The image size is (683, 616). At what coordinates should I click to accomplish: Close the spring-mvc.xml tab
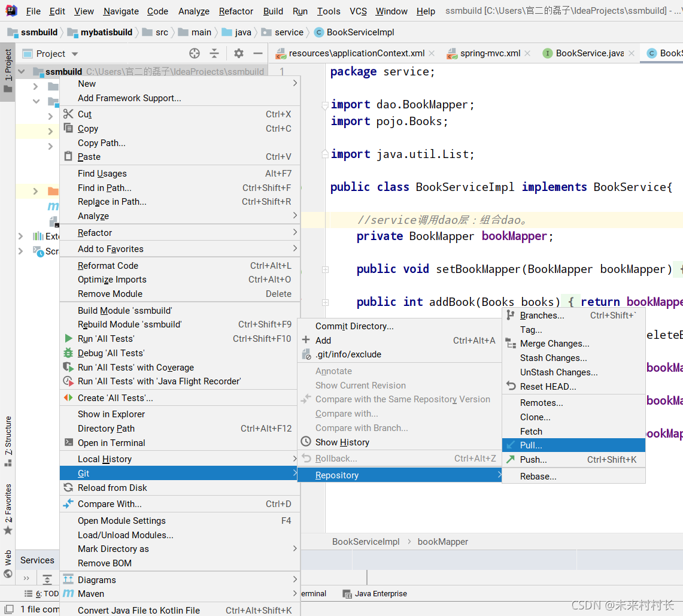tap(527, 53)
